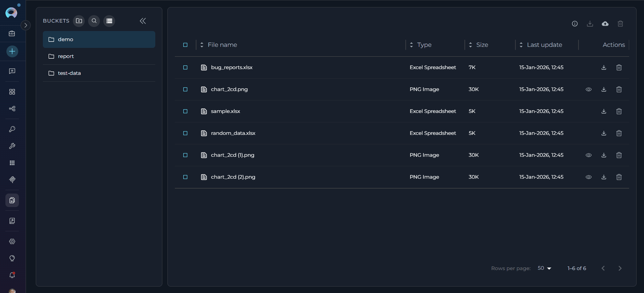Open the bucket search icon
This screenshot has height=293, width=644.
94,21
